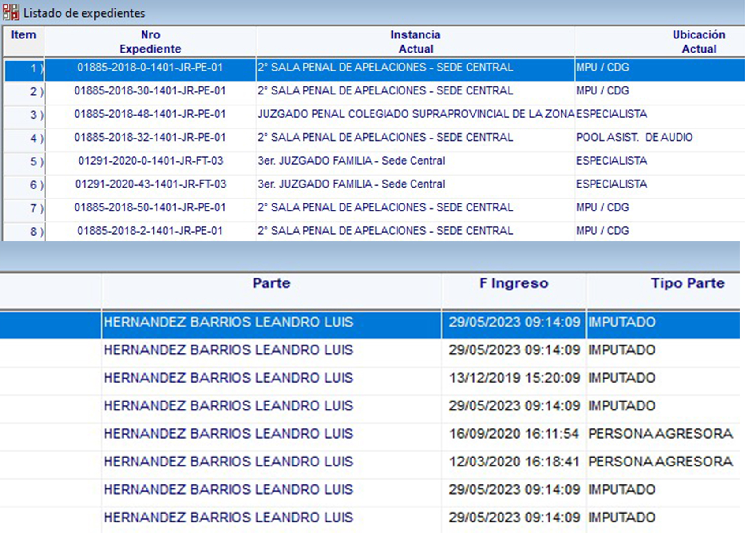Screen dimensions: 756x533
Task: Open expediente 01885-2018-48-1401-JR-PE-01 row
Action: coord(150,114)
